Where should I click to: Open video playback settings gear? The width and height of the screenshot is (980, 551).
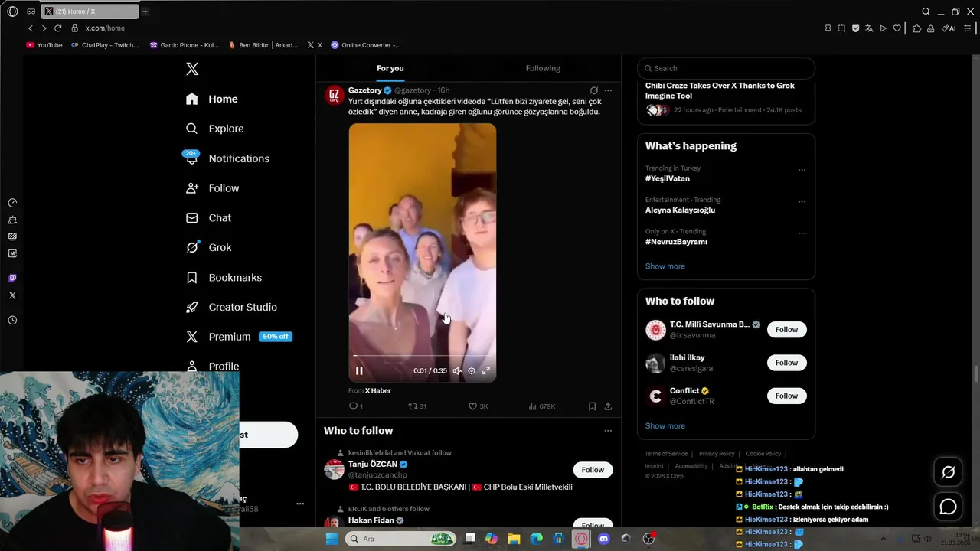click(472, 371)
